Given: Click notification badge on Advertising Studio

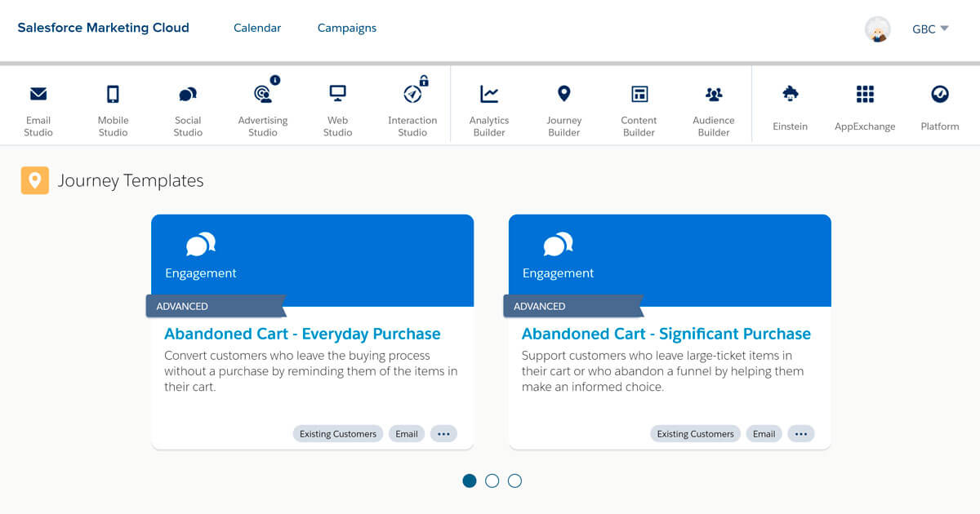Looking at the screenshot, I should [x=275, y=80].
